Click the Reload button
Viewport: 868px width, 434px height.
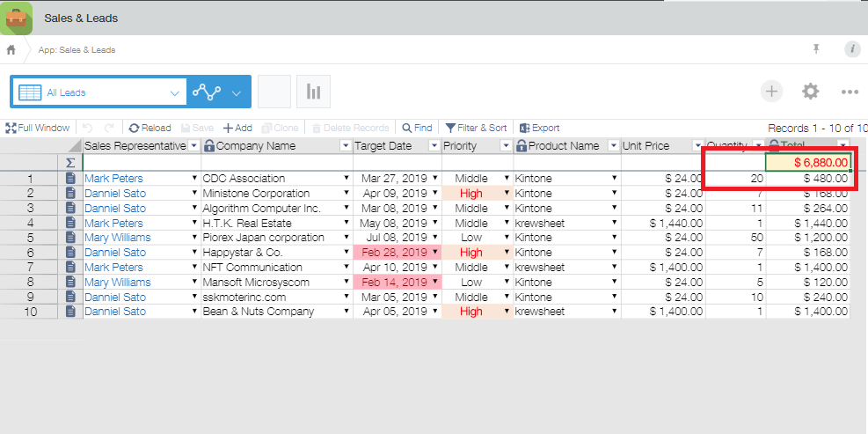tap(150, 128)
